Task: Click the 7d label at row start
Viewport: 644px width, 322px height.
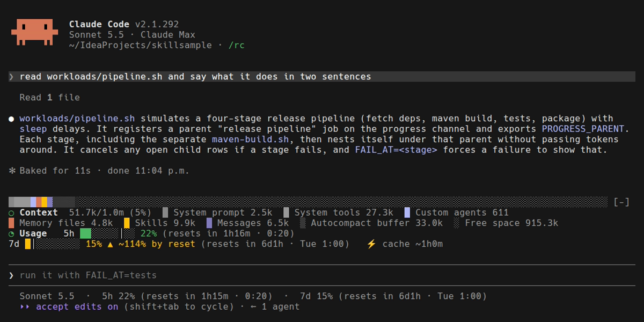Action: click(x=14, y=244)
